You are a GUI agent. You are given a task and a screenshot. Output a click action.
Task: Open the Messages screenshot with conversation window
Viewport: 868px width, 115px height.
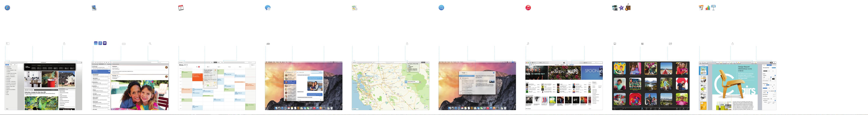click(304, 86)
